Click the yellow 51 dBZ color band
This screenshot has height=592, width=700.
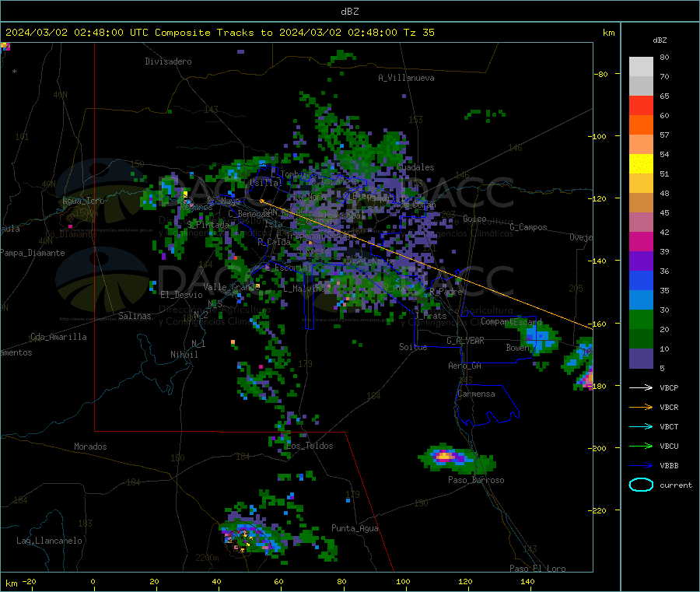pyautogui.click(x=641, y=164)
